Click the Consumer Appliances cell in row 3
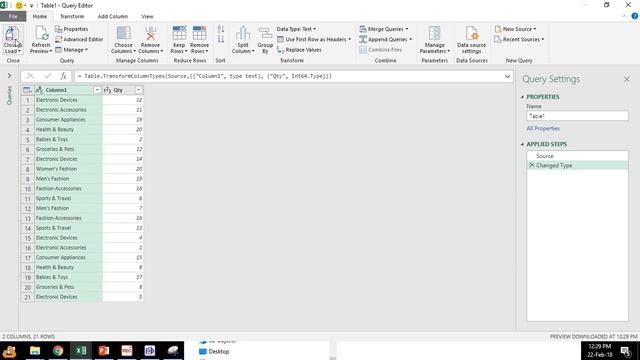 68,120
